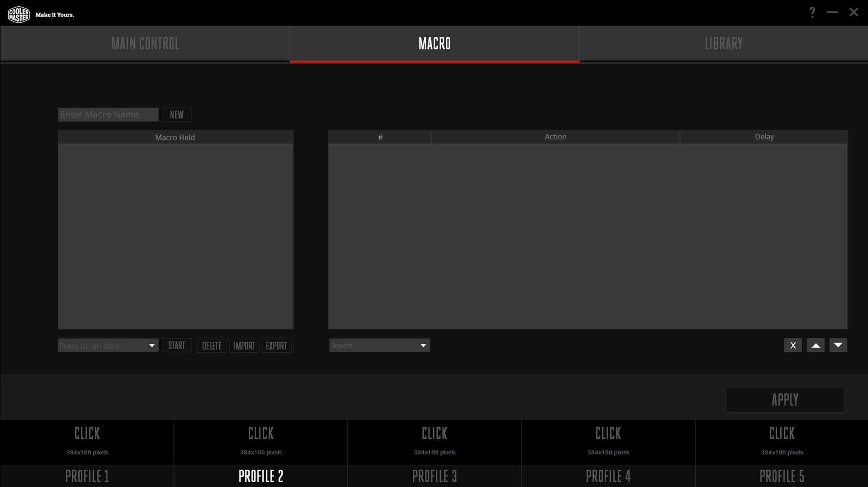Viewport: 868px width, 487px height.
Task: Click the MACRO tab
Action: (x=434, y=44)
